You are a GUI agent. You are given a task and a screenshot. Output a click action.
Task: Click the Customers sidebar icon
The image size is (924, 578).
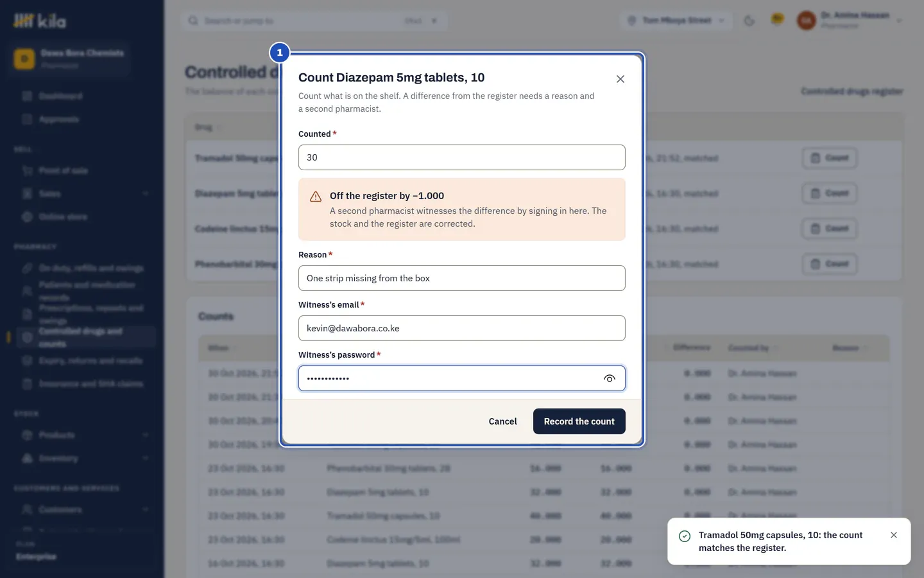27,510
